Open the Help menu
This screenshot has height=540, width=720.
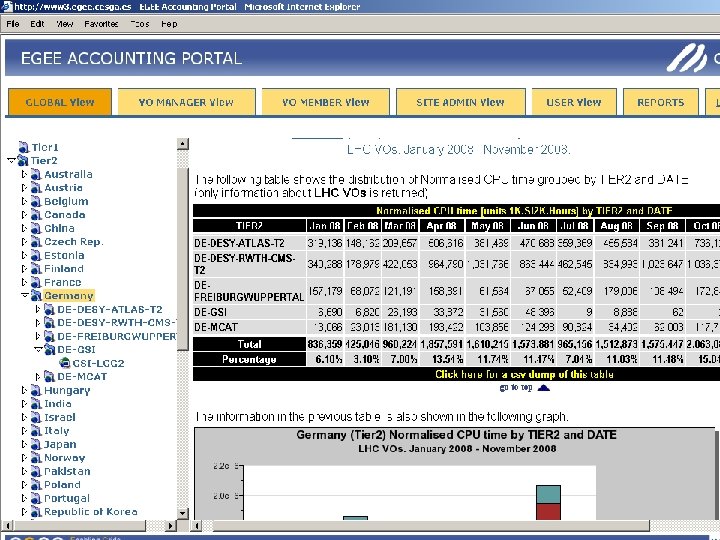tap(169, 24)
